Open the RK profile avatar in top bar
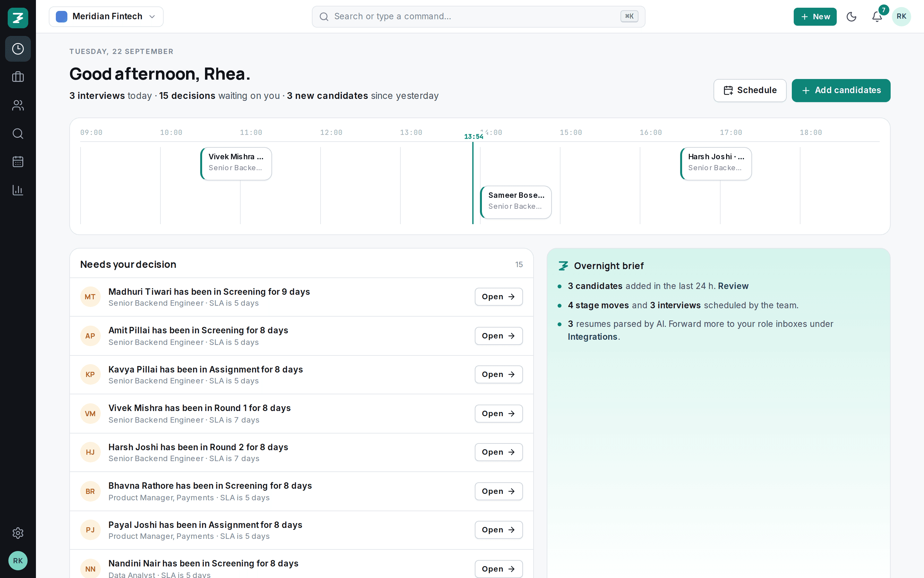924x578 pixels. (x=902, y=16)
